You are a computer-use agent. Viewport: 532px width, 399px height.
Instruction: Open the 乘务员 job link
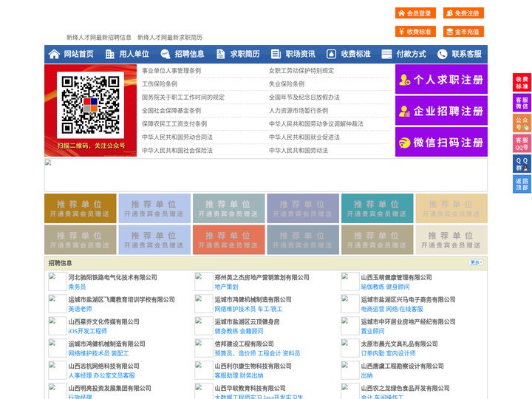click(x=77, y=287)
